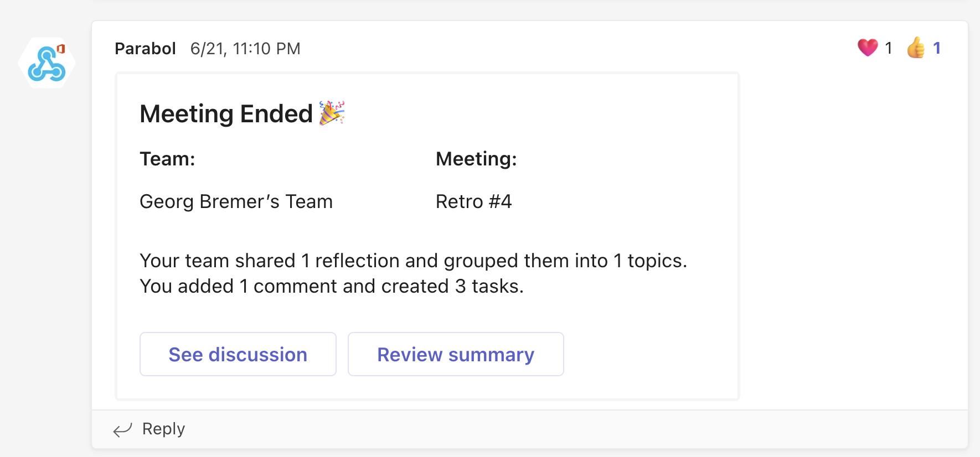Click the thumbs up reaction count
Image resolution: width=980 pixels, height=457 pixels.
937,48
